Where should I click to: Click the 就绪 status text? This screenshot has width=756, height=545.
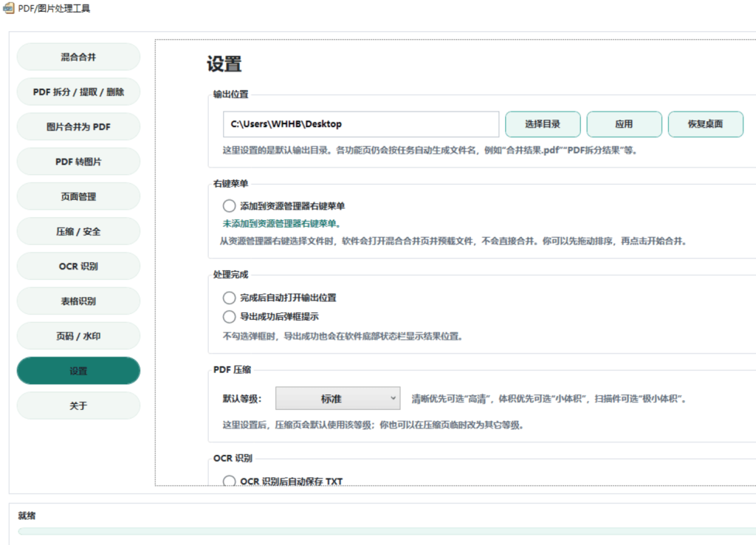point(27,515)
